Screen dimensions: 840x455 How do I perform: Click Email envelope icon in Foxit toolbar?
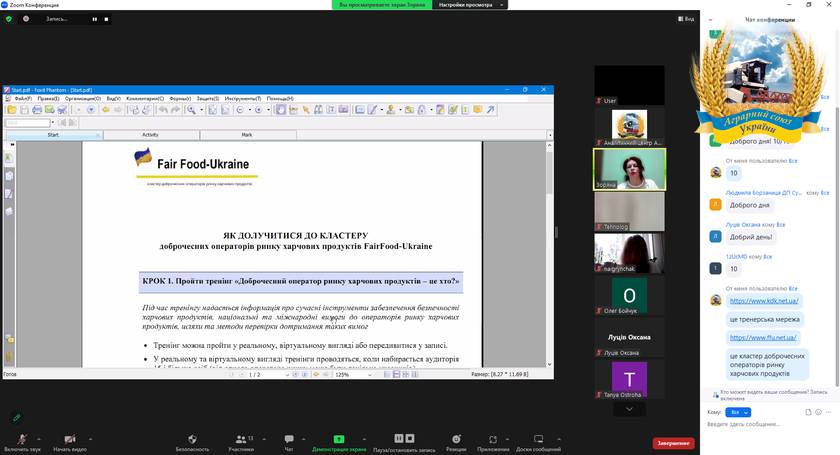(49, 110)
